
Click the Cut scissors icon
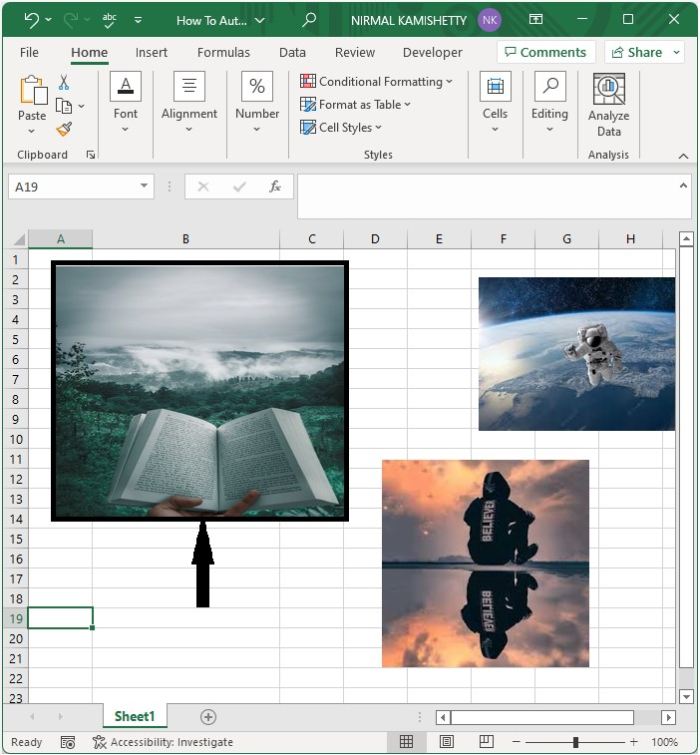pos(64,83)
